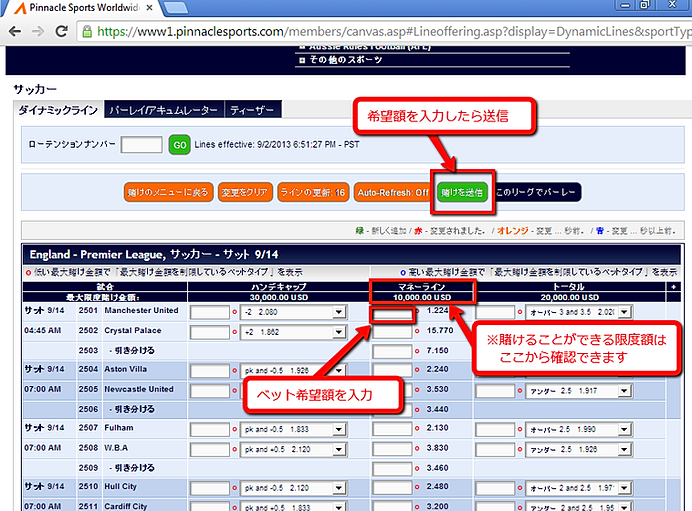This screenshot has width=692, height=511.
Task: Open the その他のスポーツ link
Action: (346, 60)
